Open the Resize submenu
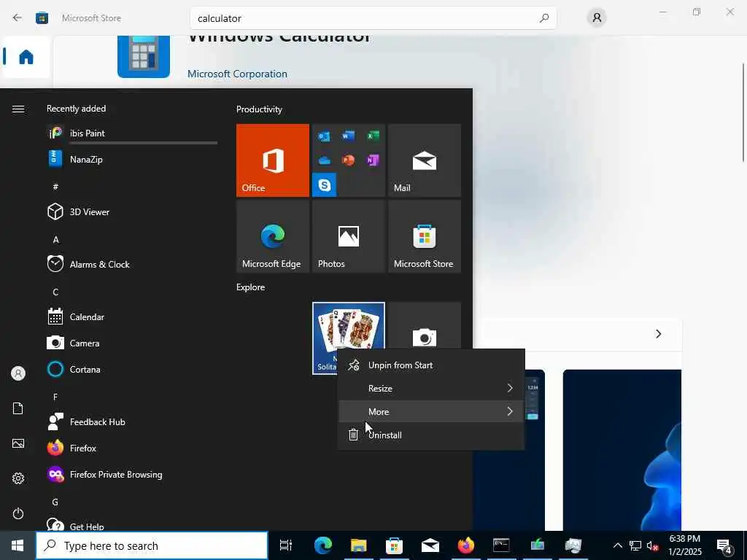 coord(431,389)
